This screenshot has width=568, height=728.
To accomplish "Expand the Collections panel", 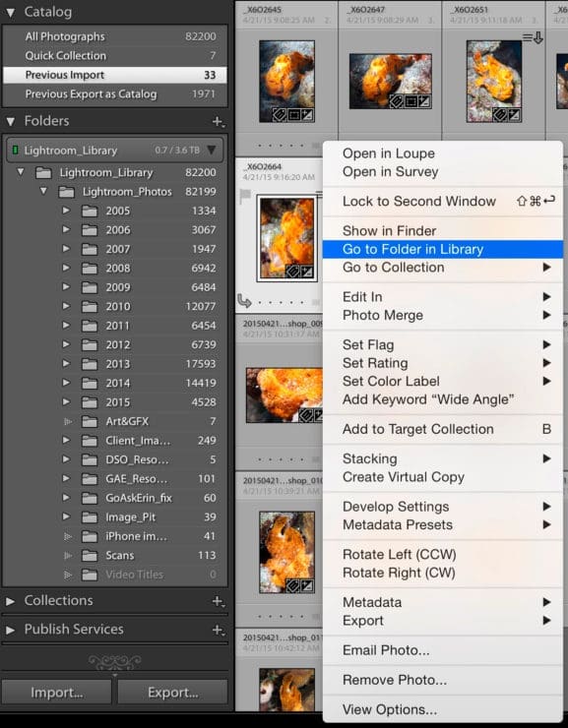I will point(10,601).
